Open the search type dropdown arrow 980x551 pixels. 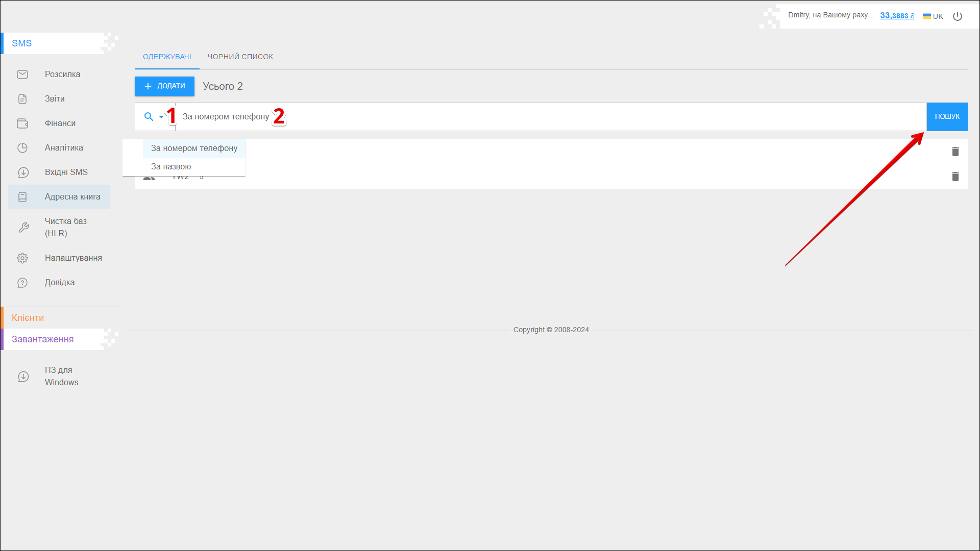click(x=161, y=117)
